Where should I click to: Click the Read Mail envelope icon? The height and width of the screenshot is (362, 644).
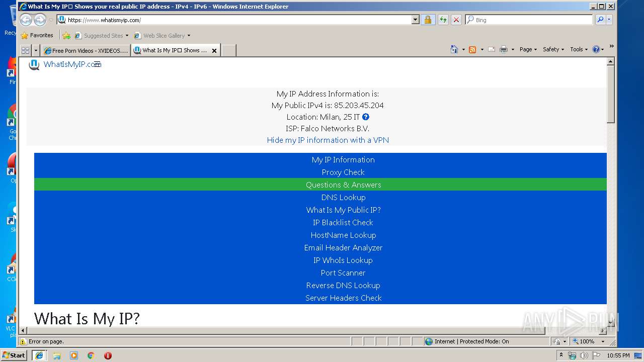[x=492, y=49]
